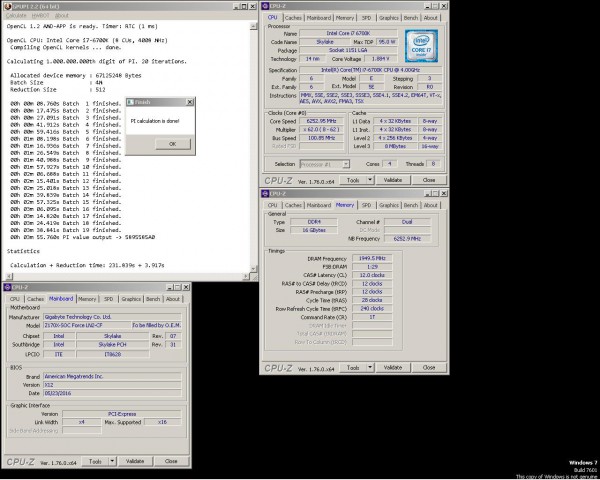600x480 pixels.
Task: Open Bench tab in top CPU-Z window
Action: [411, 18]
